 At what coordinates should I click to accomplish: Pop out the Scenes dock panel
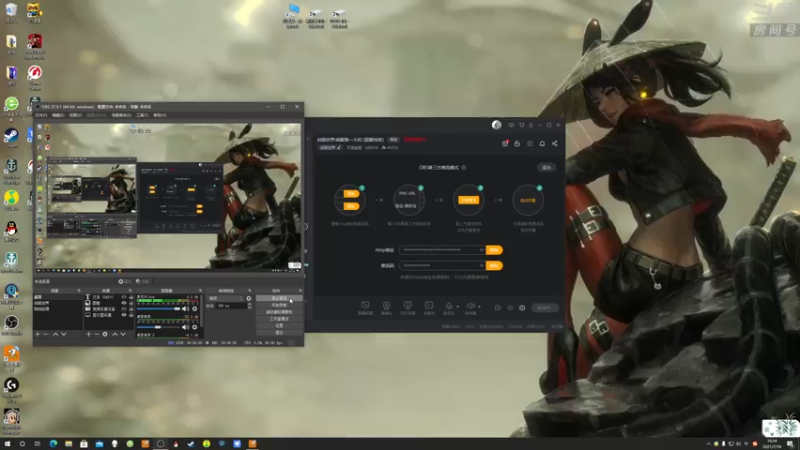(x=79, y=291)
